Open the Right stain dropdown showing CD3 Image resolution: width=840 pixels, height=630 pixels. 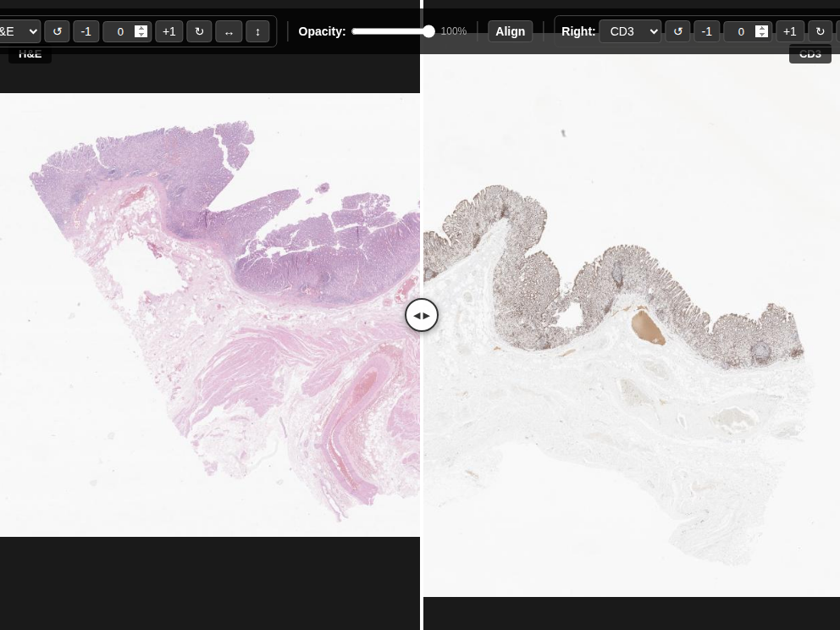pos(629,31)
